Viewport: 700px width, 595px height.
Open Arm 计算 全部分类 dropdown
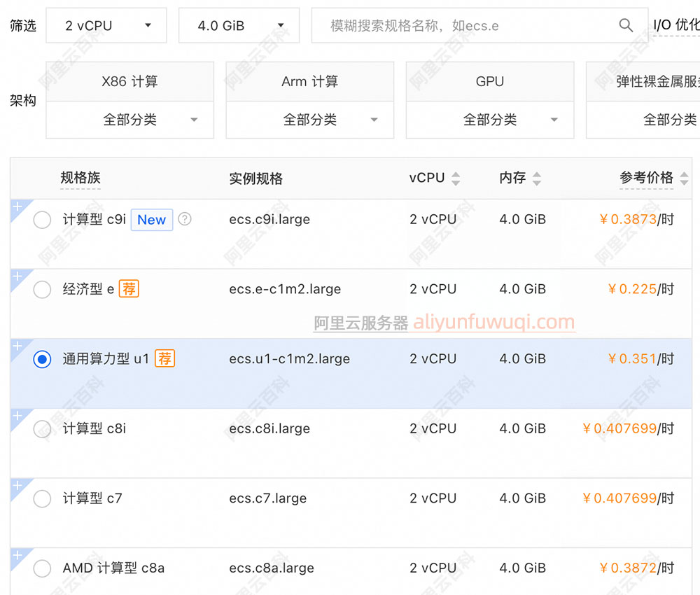pos(310,120)
